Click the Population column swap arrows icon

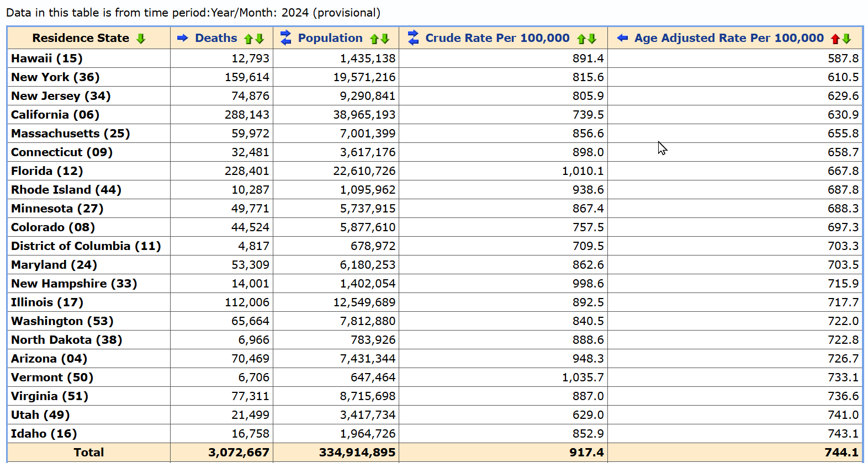[285, 38]
